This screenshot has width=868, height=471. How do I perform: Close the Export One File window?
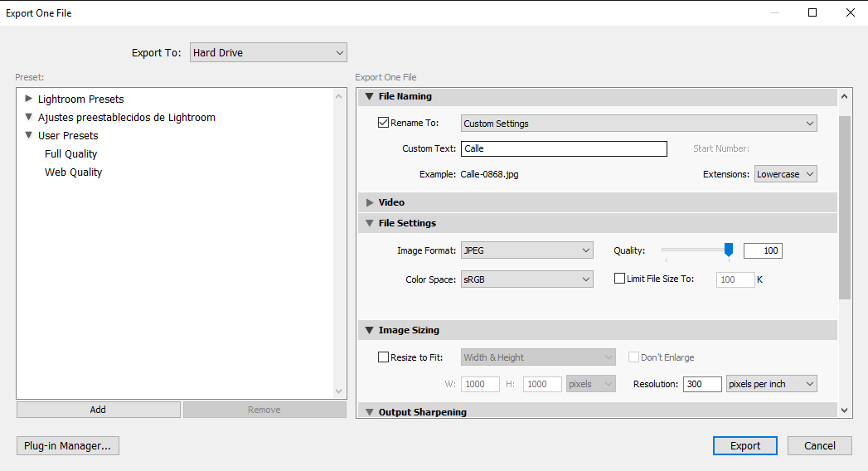[x=851, y=12]
